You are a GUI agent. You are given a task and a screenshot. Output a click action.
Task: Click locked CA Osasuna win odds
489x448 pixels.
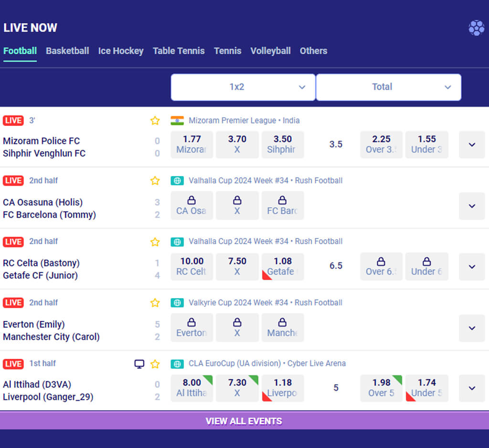click(x=192, y=206)
